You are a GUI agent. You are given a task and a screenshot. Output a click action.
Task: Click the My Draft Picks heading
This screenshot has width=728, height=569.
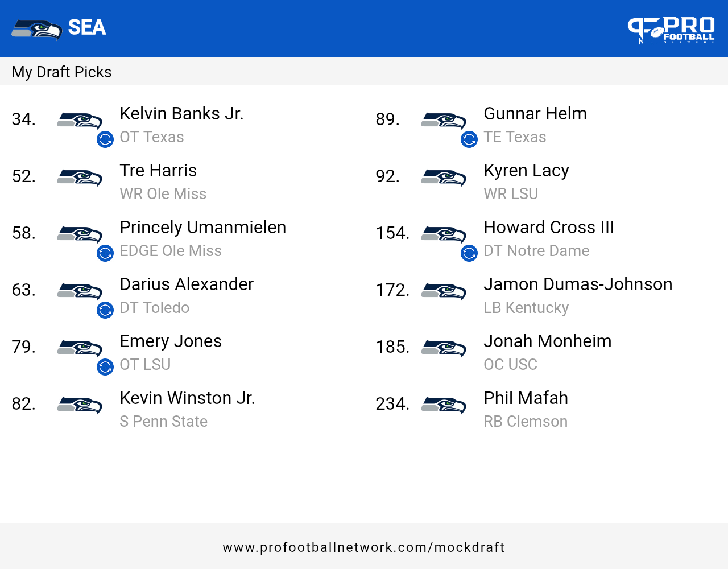(61, 72)
